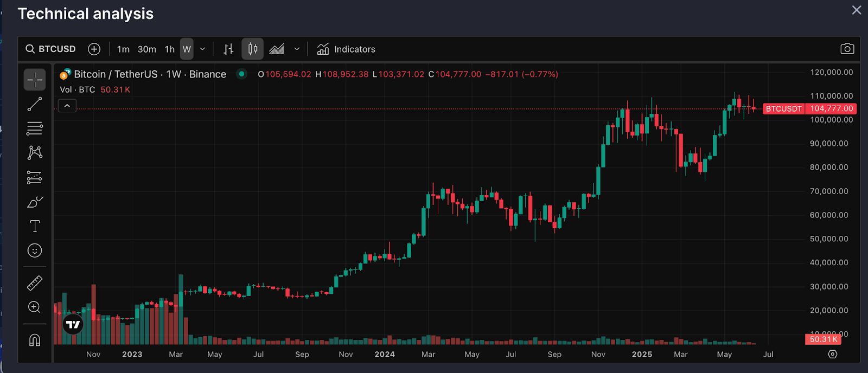
Task: Take a chart snapshot with camera icon
Action: pyautogui.click(x=847, y=49)
